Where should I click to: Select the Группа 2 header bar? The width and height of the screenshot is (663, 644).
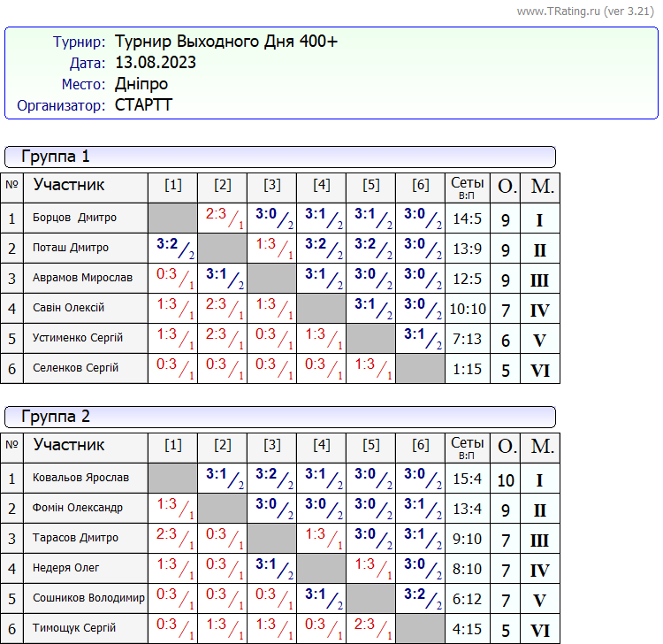tap(280, 417)
